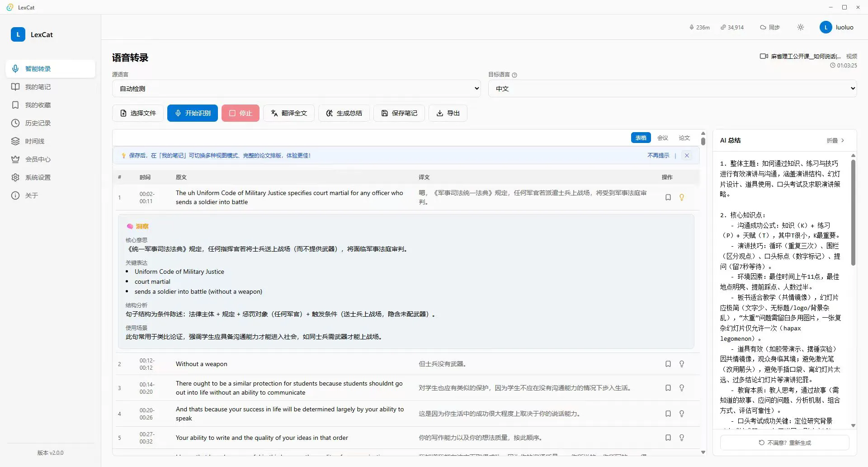Click the 翻译全文 button
This screenshot has height=467, width=868.
coord(289,113)
